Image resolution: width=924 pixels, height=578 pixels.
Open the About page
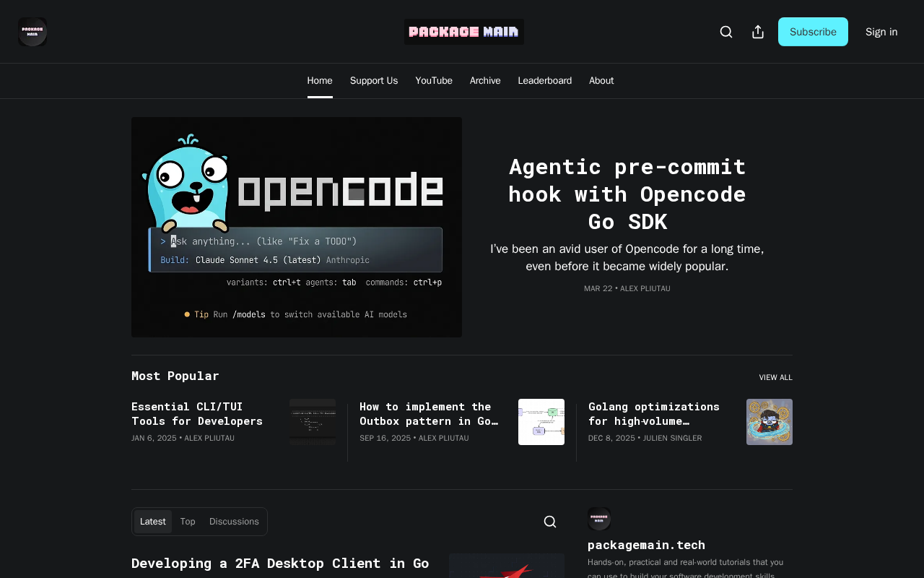pyautogui.click(x=601, y=81)
